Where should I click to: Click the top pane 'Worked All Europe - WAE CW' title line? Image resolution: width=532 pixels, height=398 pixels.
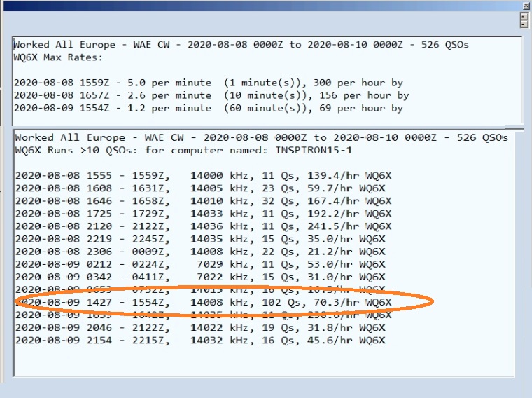coord(241,44)
